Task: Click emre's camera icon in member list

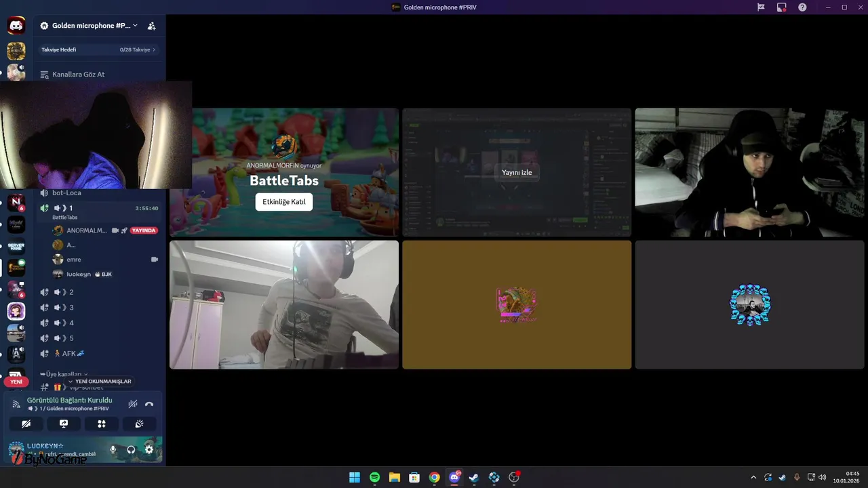Action: pos(155,259)
